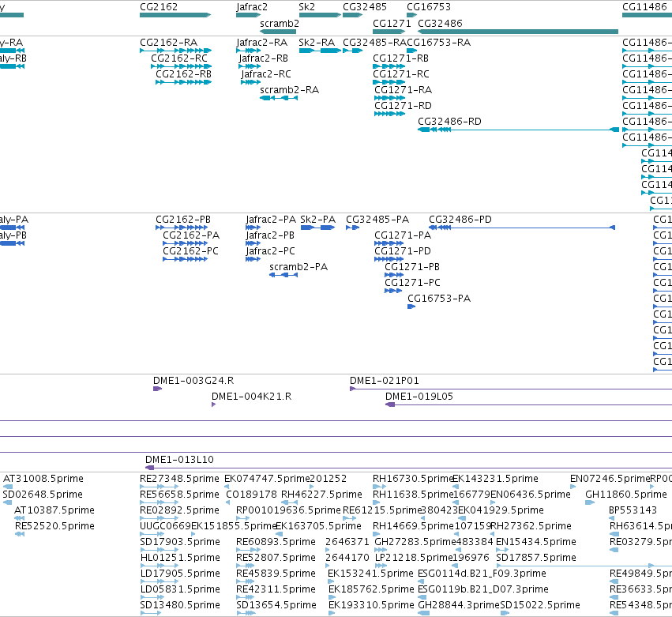
Task: Click EST GH11860.5prime
Action: [x=590, y=502]
